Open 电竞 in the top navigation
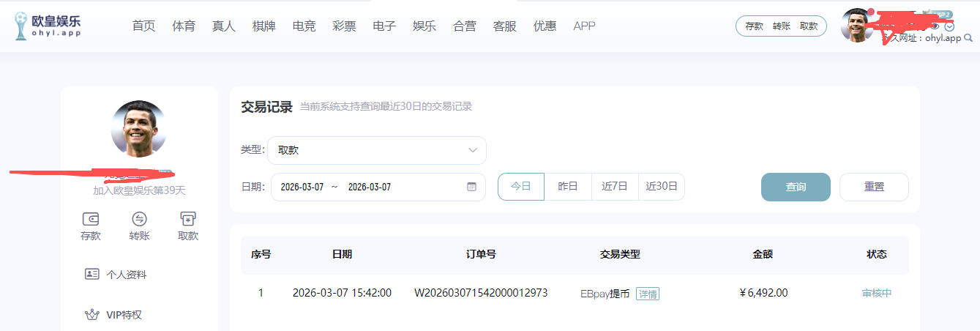 click(304, 26)
